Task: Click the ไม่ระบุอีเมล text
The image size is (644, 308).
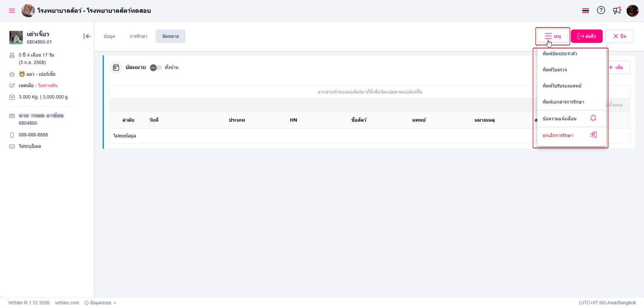Action: (x=30, y=146)
